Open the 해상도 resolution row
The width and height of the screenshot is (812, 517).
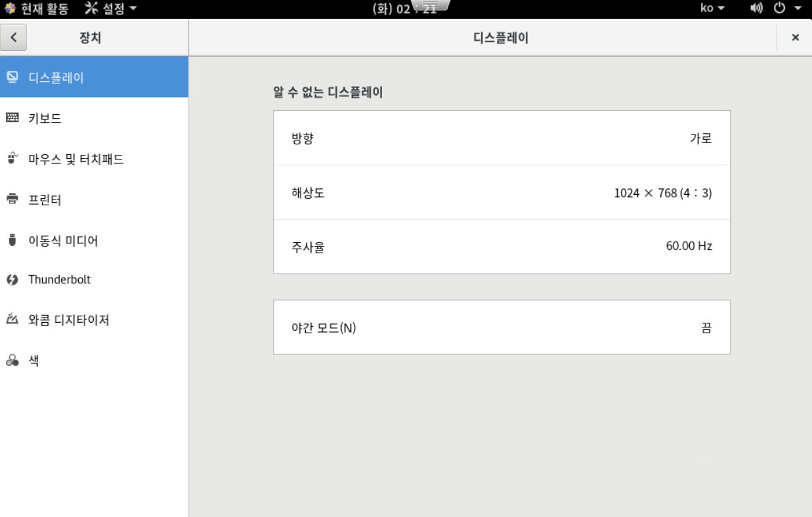tap(502, 192)
